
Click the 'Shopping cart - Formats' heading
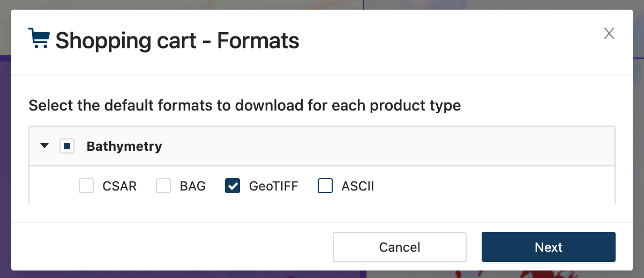click(177, 41)
